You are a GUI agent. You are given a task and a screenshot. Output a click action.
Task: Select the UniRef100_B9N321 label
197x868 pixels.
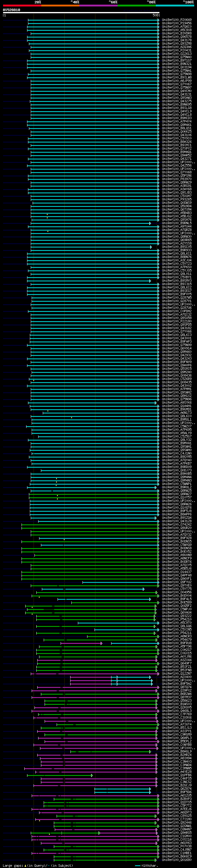pyautogui.click(x=177, y=64)
